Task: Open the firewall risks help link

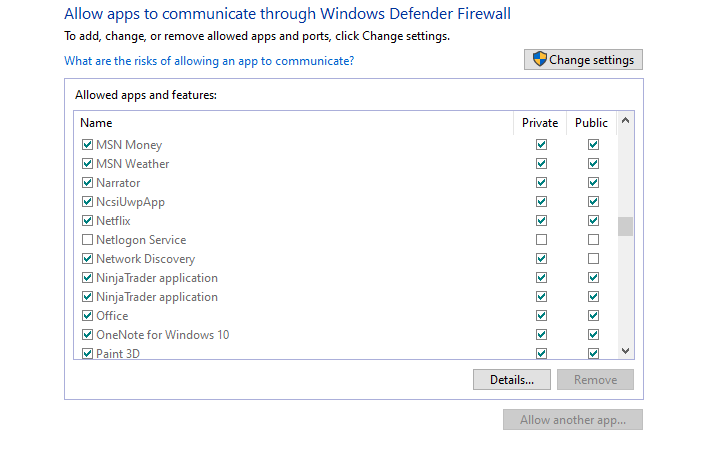Action: (209, 61)
